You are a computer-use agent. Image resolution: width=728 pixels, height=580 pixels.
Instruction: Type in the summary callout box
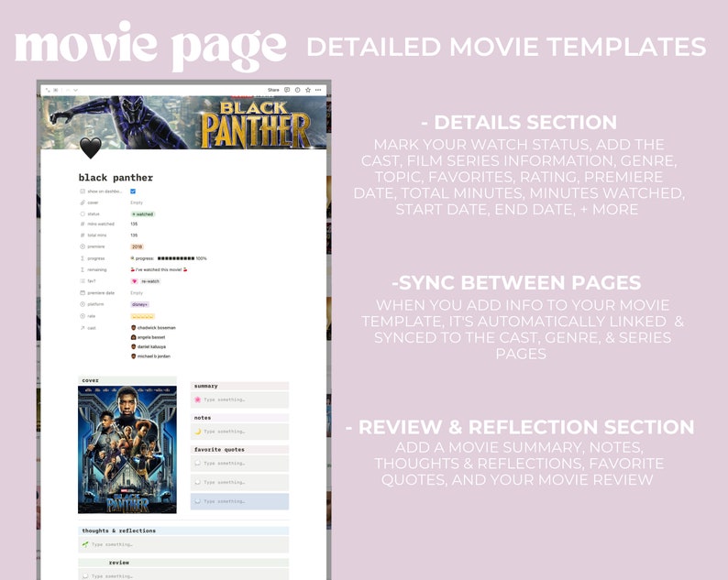point(239,399)
